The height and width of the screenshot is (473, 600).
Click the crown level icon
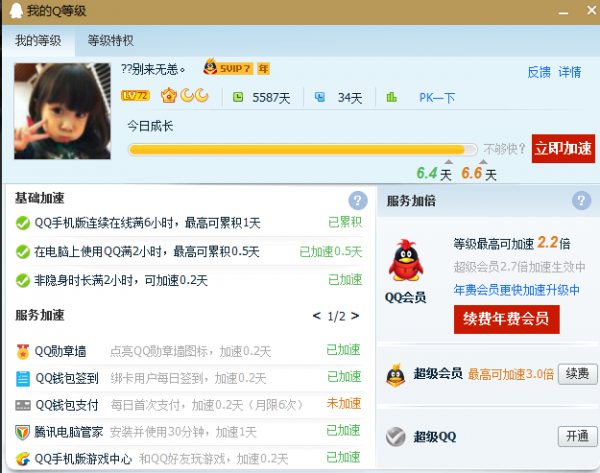tap(168, 95)
